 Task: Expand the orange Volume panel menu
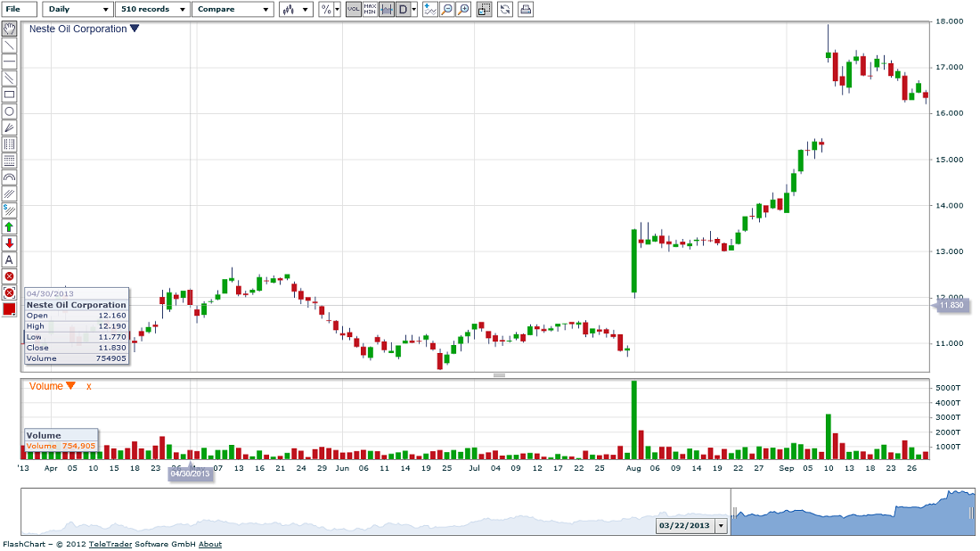pyautogui.click(x=70, y=386)
